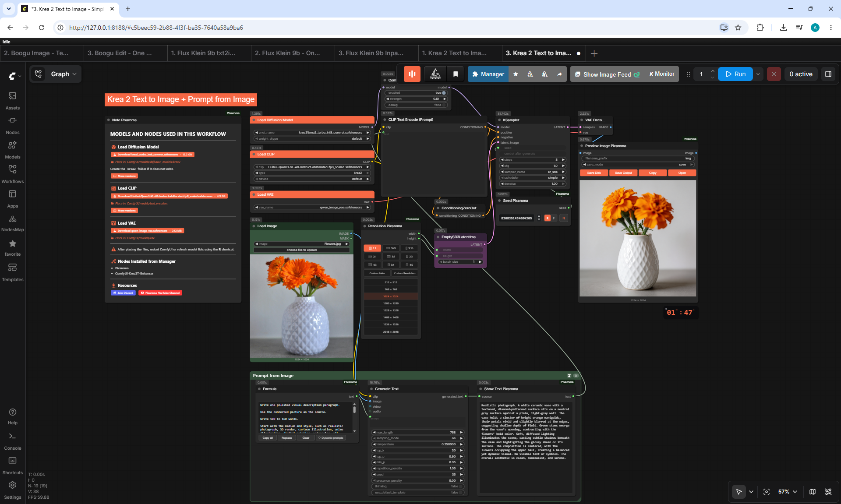Click the generated marigold preview image
841x504 pixels.
(x=638, y=238)
